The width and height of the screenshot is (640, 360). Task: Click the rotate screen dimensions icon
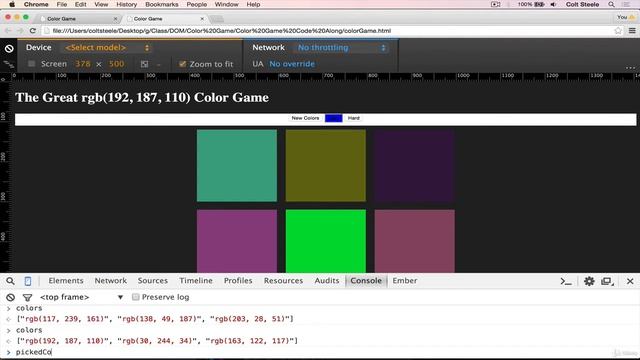tap(144, 64)
